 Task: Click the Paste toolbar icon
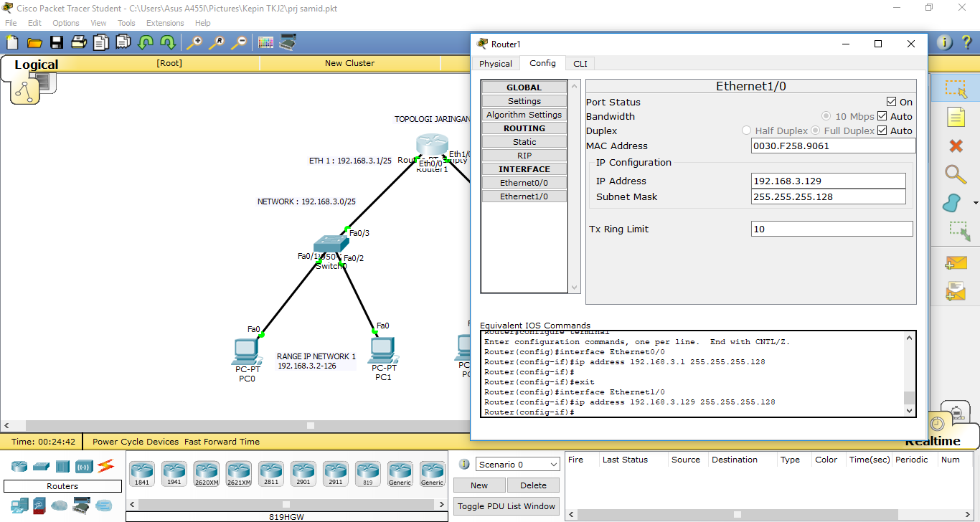point(123,42)
